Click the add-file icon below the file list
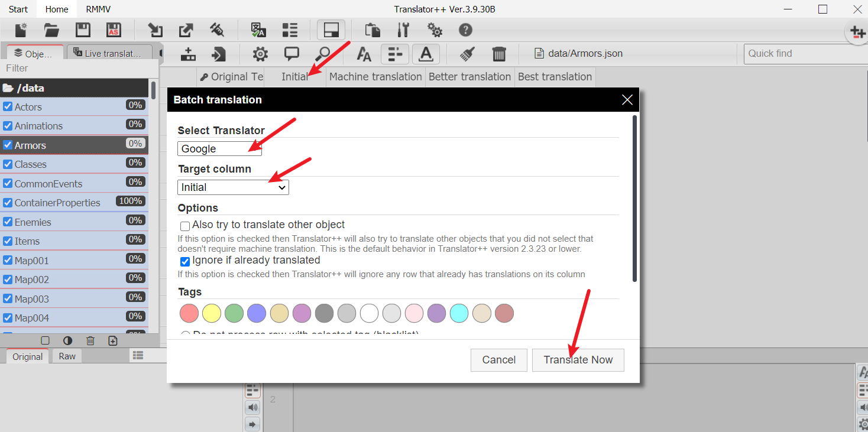Image resolution: width=868 pixels, height=432 pixels. tap(113, 340)
